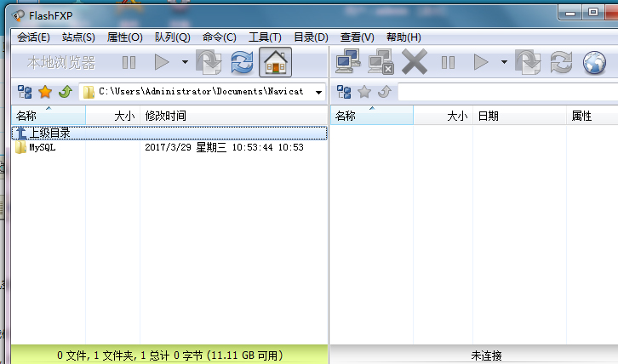Click the connect computers icon in right toolbar
618x364 pixels.
click(348, 61)
